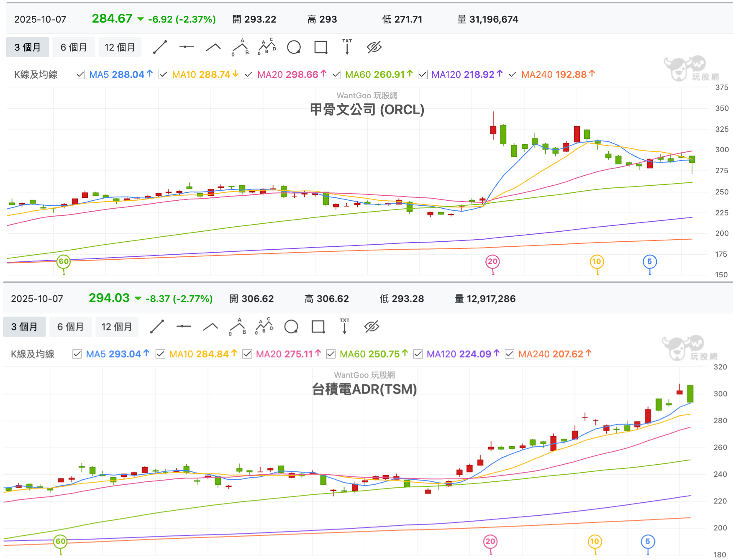Click the 甲骨文公司 (ORCL) chart title
733x560 pixels.
tap(367, 110)
